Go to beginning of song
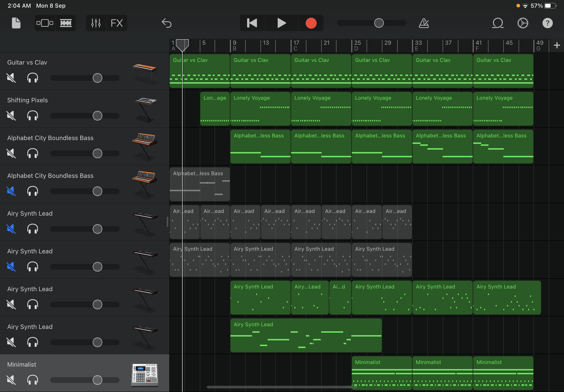Viewport: 564px width, 392px height. pyautogui.click(x=252, y=23)
